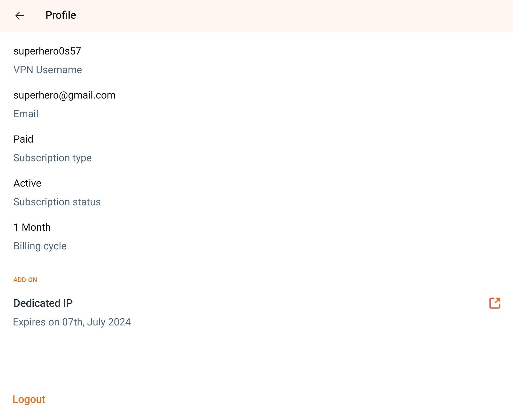Viewport: 513px width, 420px height.
Task: Open the Dedicated IP external link icon
Action: tap(495, 303)
